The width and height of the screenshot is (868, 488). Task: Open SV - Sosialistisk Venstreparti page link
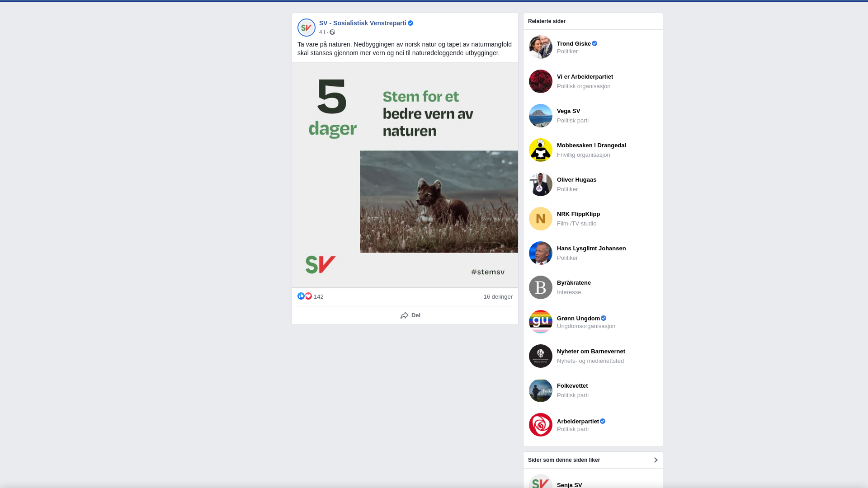(x=363, y=23)
